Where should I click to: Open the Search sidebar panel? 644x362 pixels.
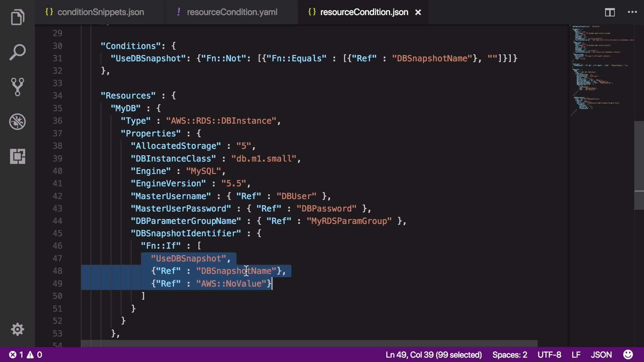point(17,52)
